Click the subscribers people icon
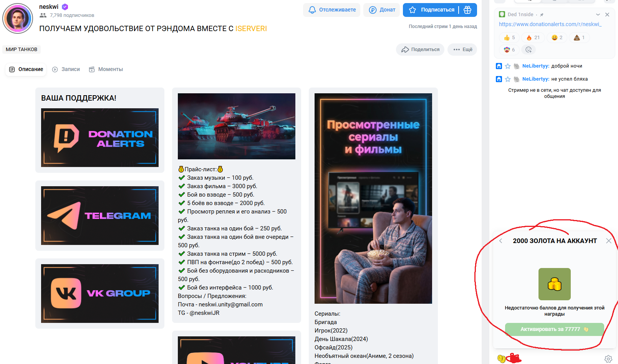The height and width of the screenshot is (364, 618). pyautogui.click(x=43, y=15)
